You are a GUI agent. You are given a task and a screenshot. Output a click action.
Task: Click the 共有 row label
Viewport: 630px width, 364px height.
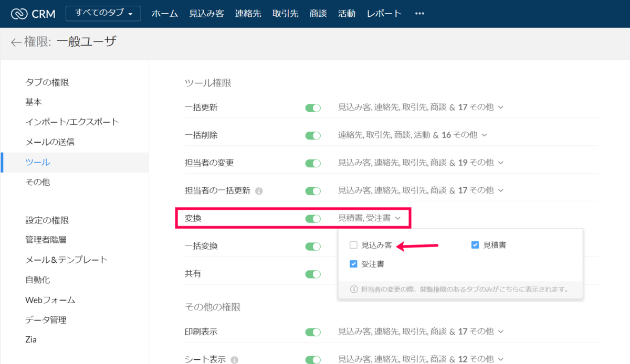(x=193, y=274)
